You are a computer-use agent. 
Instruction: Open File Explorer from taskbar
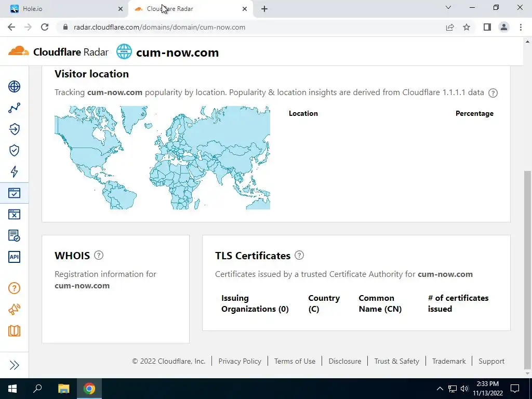tap(63, 389)
